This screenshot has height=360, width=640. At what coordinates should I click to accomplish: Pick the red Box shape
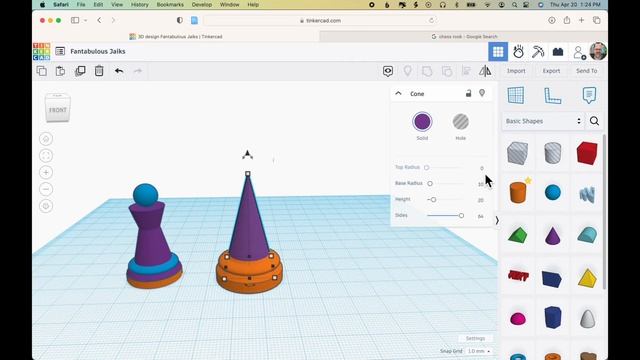click(x=587, y=153)
